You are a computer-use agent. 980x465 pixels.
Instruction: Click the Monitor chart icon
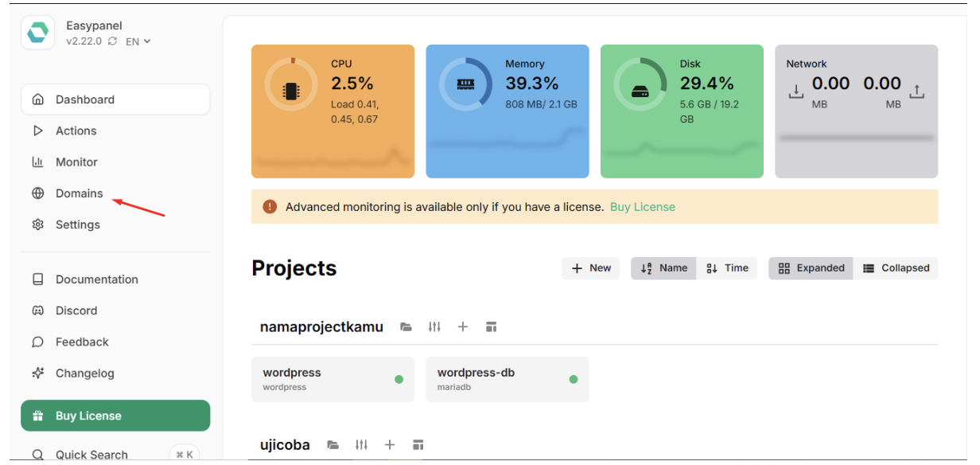[x=37, y=162]
